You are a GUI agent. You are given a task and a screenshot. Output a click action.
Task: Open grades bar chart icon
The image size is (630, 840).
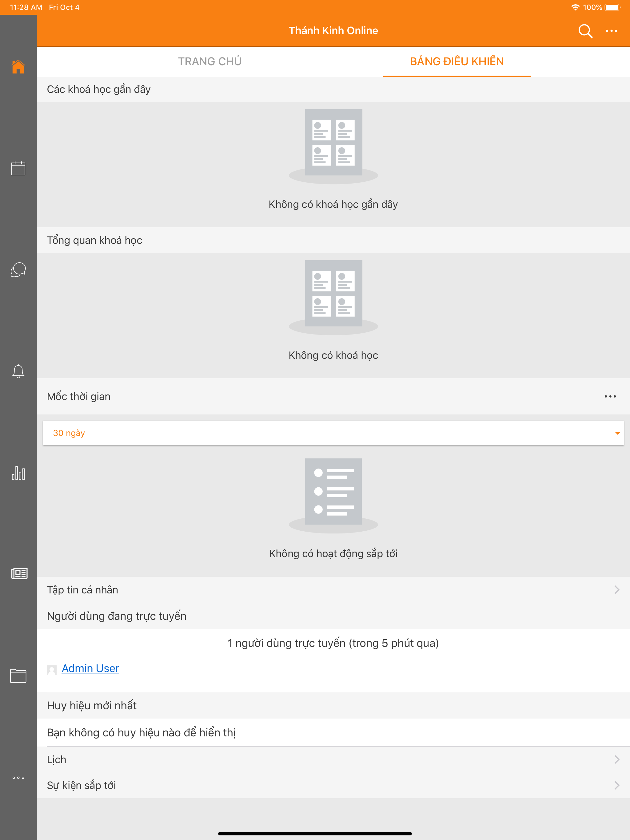(x=18, y=473)
